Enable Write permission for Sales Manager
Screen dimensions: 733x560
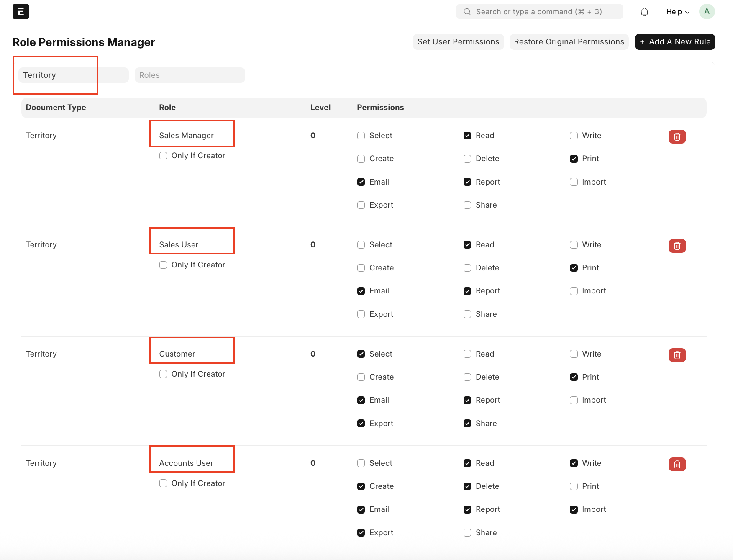click(574, 136)
